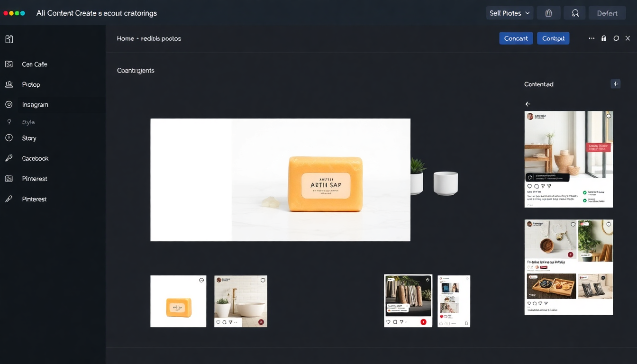Screen dimensions: 637x364
Task: Click the refresh circle icon near Contpet
Action: (x=616, y=38)
